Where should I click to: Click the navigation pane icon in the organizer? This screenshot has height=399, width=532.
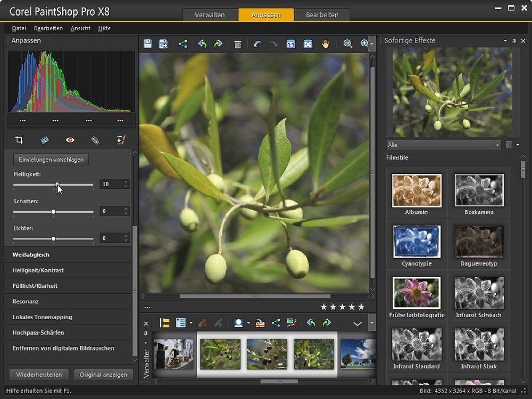(x=165, y=323)
